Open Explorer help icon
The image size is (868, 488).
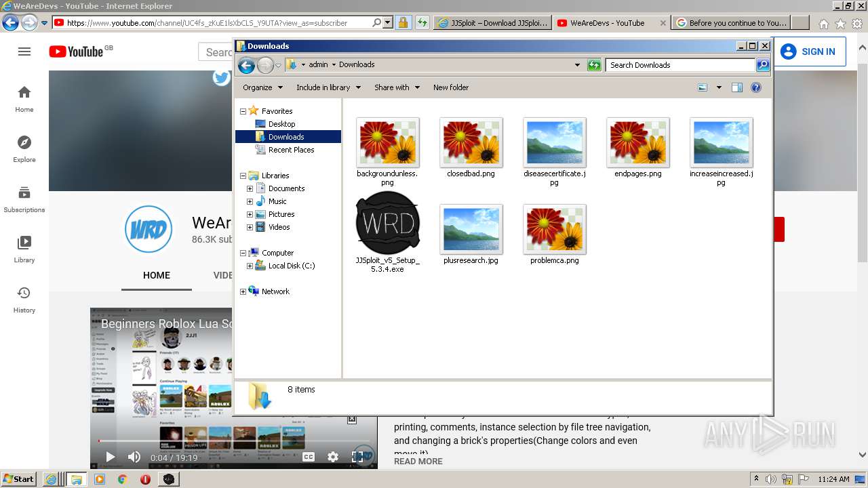756,87
